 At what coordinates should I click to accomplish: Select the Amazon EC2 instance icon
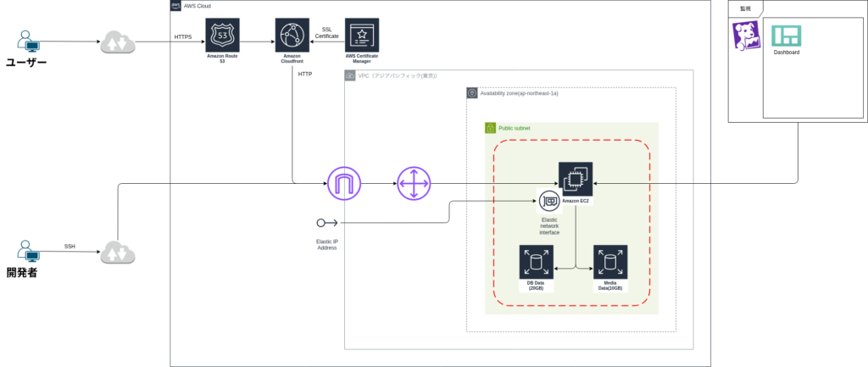point(576,179)
